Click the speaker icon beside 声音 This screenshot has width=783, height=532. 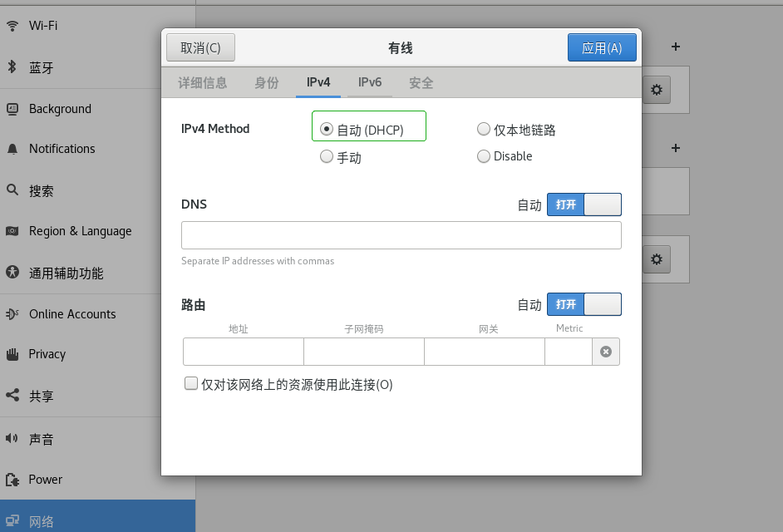coord(12,439)
